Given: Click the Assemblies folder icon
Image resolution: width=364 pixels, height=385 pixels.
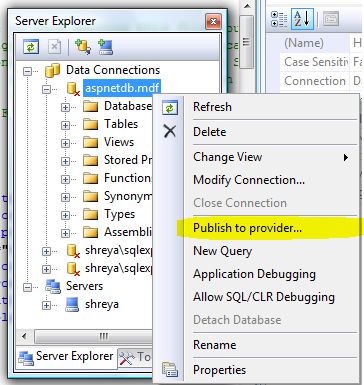Looking at the screenshot, I should point(90,233).
